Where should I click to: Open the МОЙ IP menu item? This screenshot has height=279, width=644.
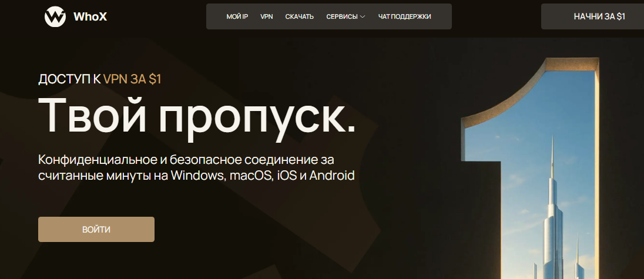click(x=237, y=17)
